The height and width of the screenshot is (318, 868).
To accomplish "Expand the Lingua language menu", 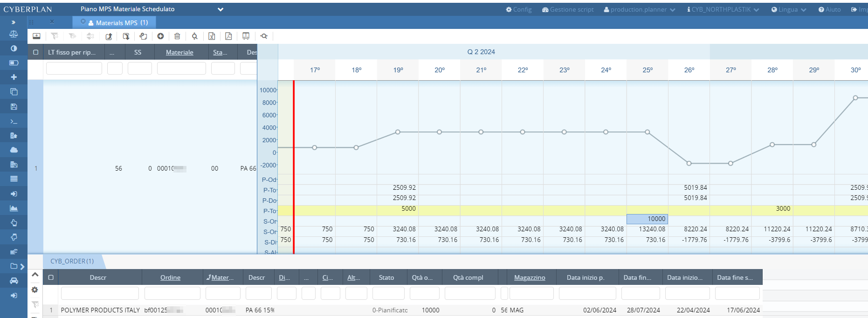I will (789, 9).
